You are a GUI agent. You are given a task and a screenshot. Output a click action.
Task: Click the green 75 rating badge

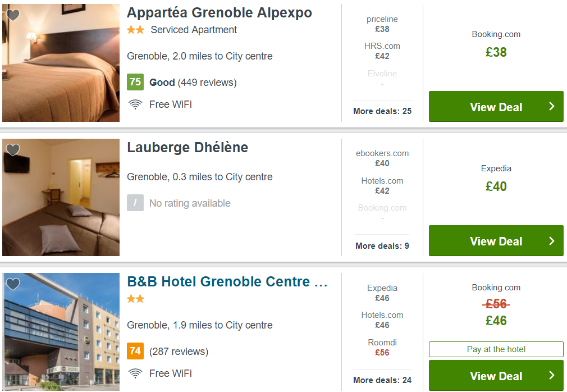click(135, 83)
